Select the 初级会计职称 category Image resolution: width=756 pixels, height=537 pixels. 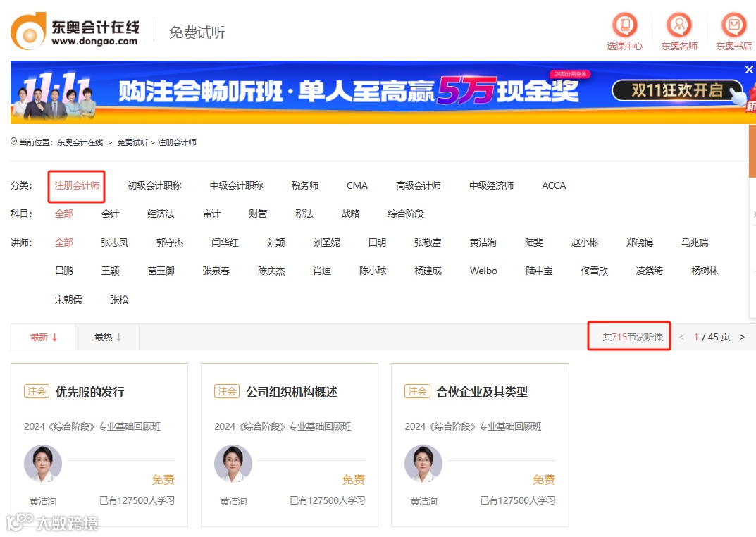(x=154, y=185)
